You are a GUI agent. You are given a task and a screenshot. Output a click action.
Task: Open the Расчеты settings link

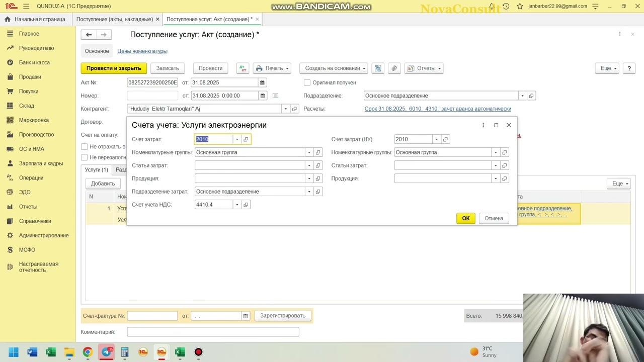coord(438,109)
